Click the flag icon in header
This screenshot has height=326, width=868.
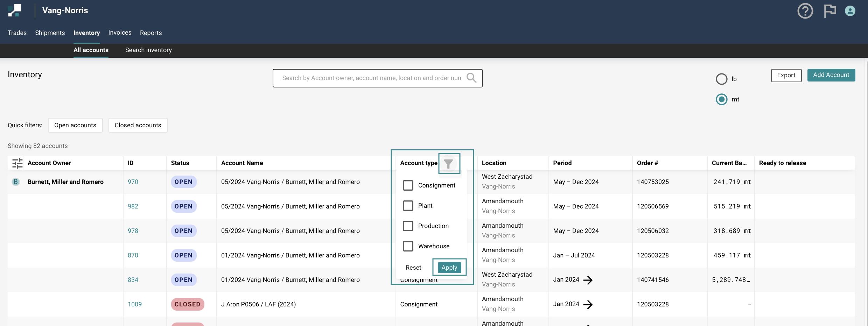[x=829, y=11]
